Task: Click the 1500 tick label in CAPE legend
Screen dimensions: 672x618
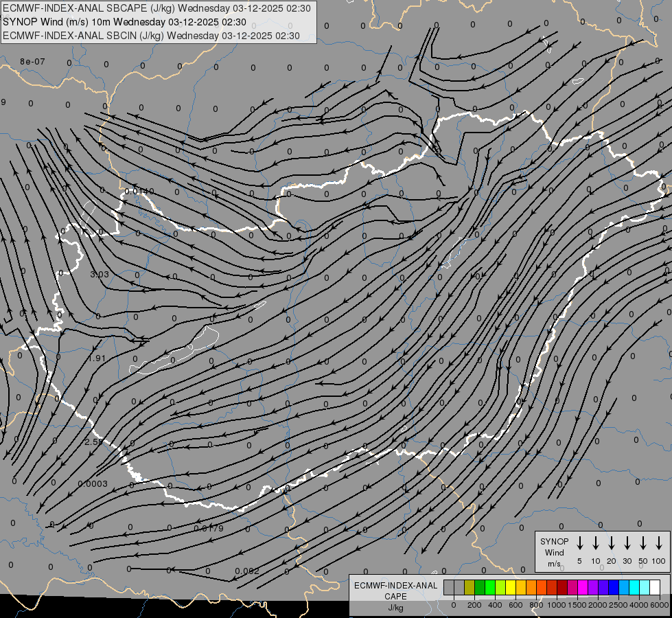Action: (577, 605)
